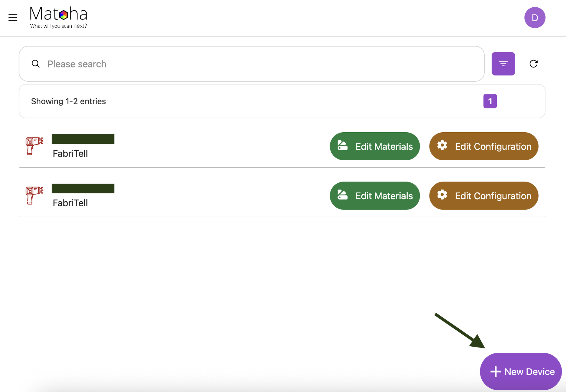Click second FabriTell scanner device icon

(x=34, y=195)
